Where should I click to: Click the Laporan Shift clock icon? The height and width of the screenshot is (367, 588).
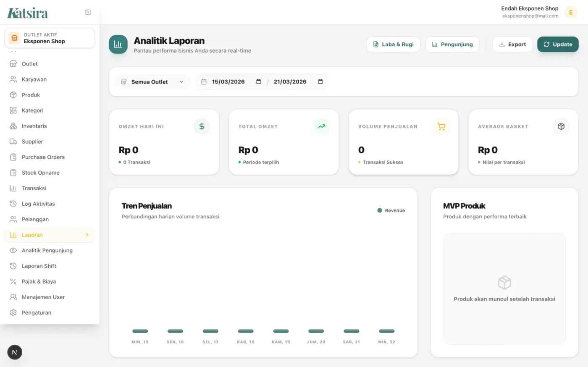click(13, 266)
